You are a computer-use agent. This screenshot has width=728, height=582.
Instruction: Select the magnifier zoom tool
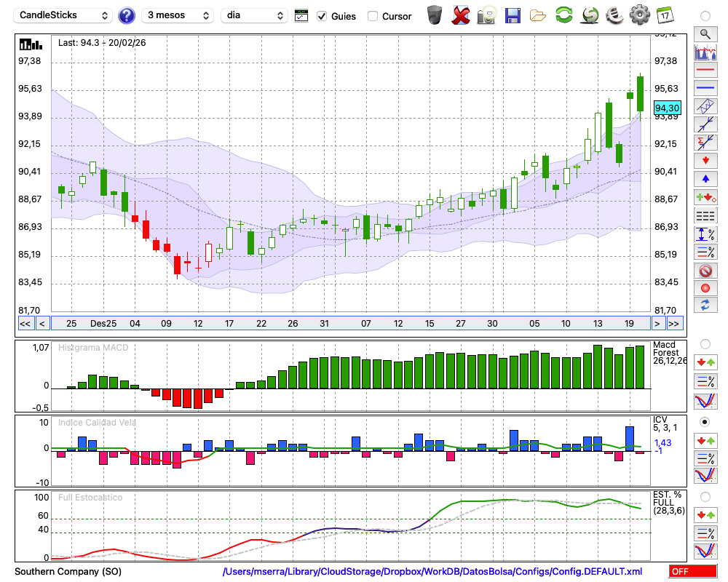pos(705,34)
